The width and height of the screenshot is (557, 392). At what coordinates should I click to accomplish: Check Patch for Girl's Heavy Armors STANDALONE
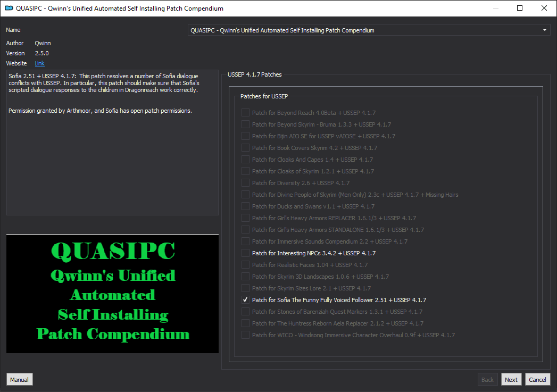click(x=245, y=230)
